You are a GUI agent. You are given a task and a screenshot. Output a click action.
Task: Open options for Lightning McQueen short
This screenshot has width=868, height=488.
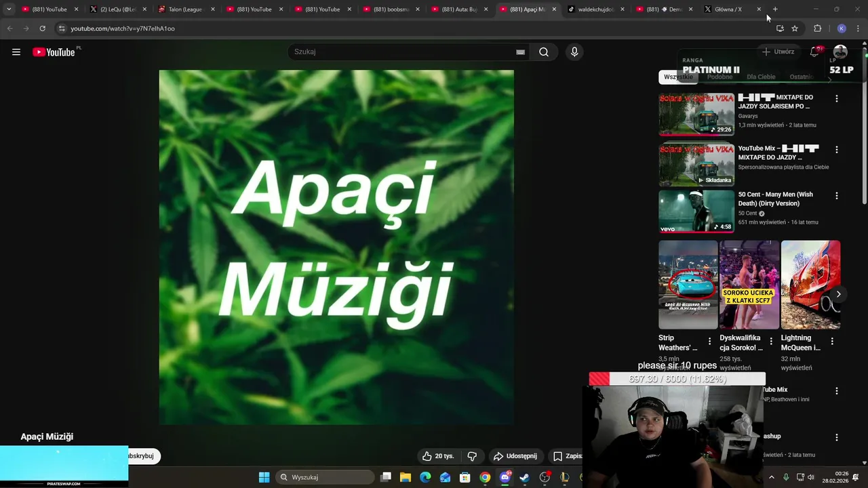[x=832, y=342]
